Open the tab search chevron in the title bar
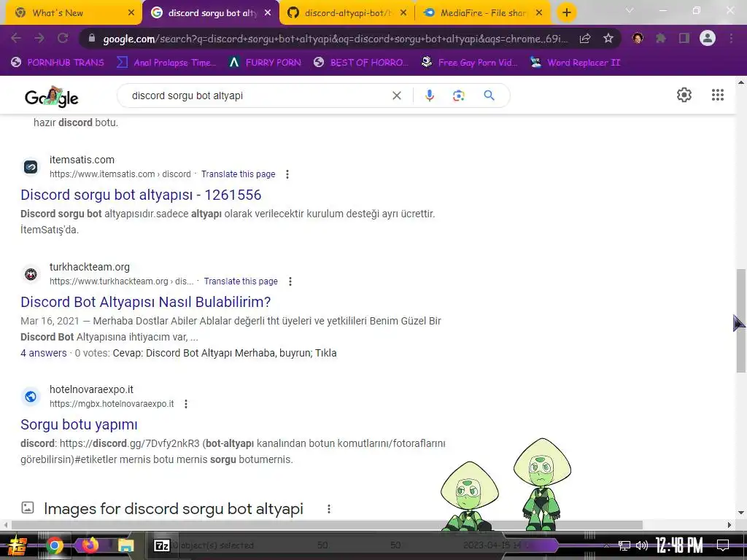Screen dimensions: 747x560 pyautogui.click(x=630, y=10)
